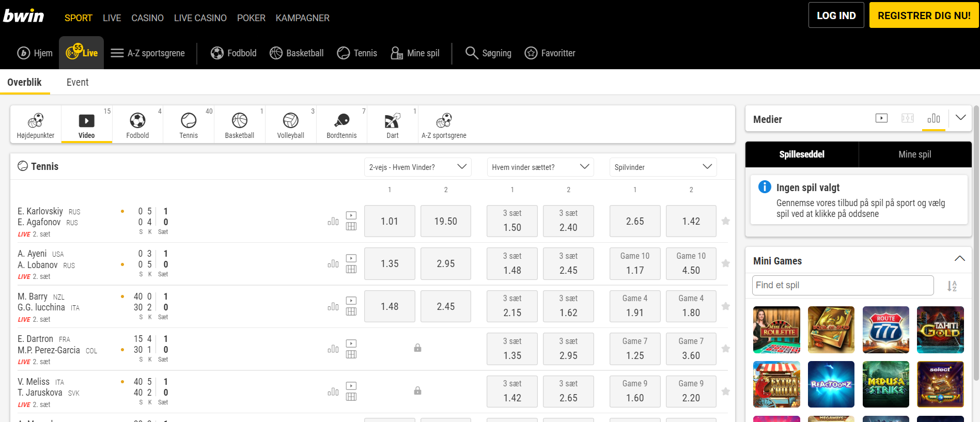Screen dimensions: 980x422
Task: Open the Spilleseddel tab
Action: [802, 154]
